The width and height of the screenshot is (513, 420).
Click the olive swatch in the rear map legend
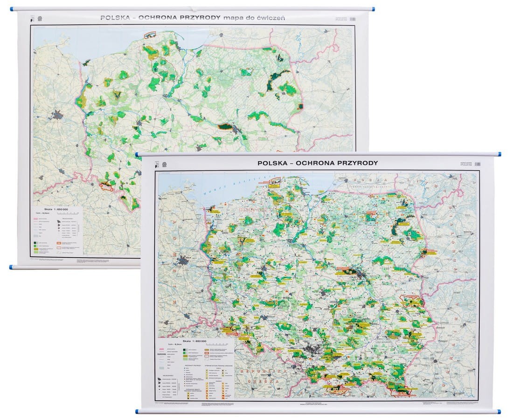click(x=36, y=249)
